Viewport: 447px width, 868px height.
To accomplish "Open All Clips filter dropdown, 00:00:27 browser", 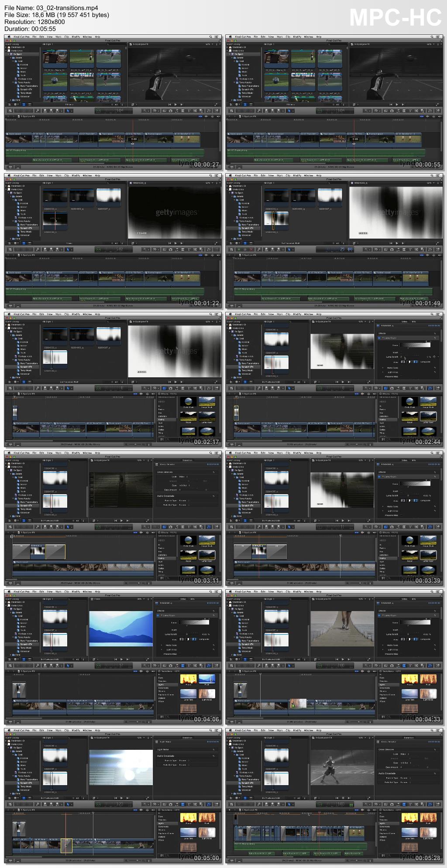I will click(x=48, y=44).
